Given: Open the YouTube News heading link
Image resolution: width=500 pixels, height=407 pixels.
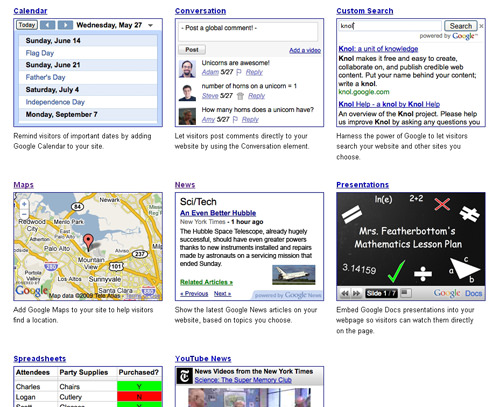Looking at the screenshot, I should (x=203, y=359).
